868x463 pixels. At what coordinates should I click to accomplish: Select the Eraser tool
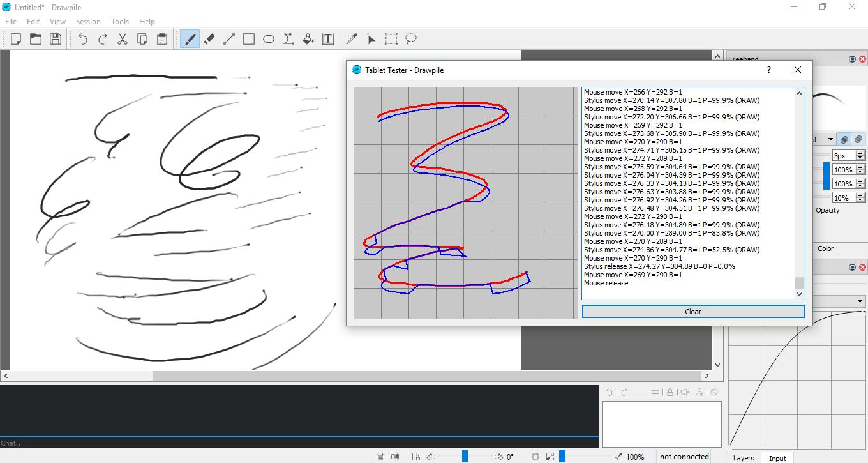click(209, 39)
